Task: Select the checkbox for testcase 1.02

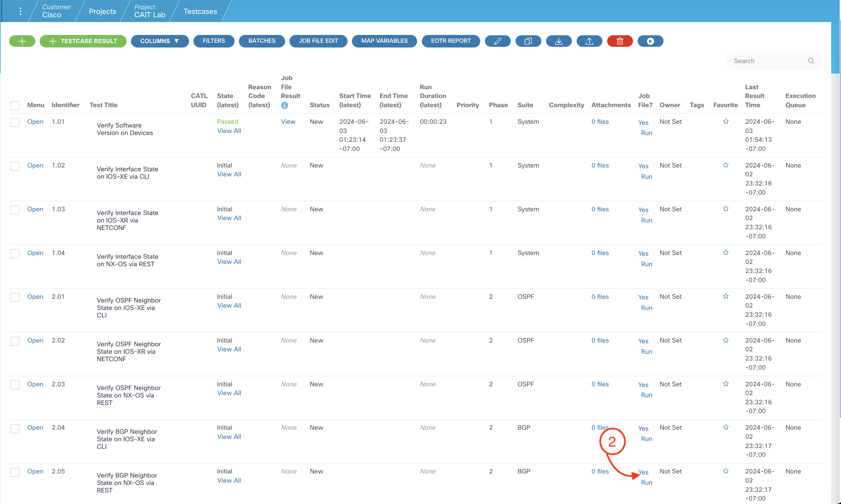Action: point(15,166)
